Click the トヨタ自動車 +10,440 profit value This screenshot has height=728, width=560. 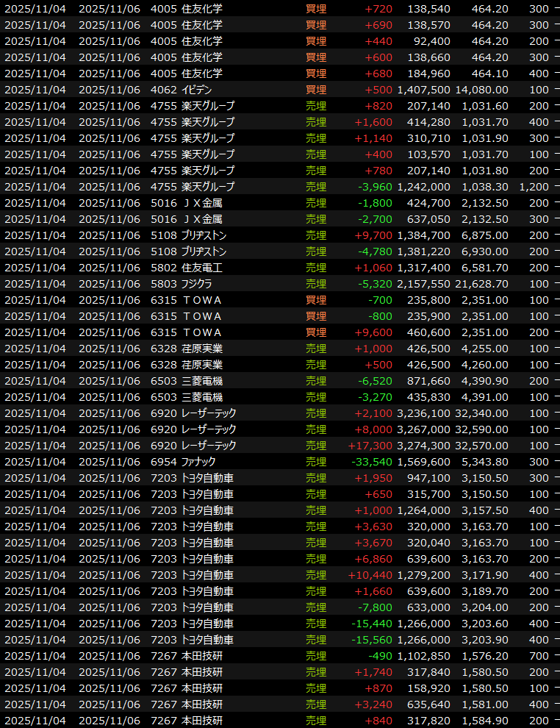[373, 575]
